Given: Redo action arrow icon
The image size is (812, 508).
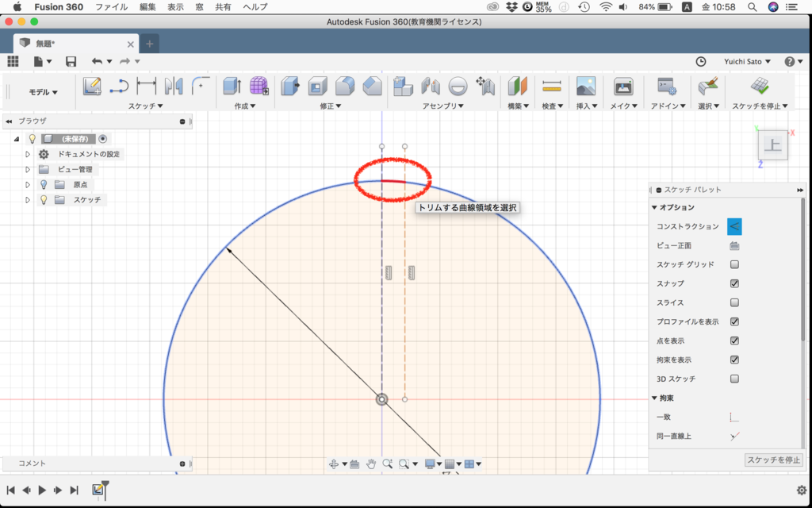Looking at the screenshot, I should coord(124,61).
